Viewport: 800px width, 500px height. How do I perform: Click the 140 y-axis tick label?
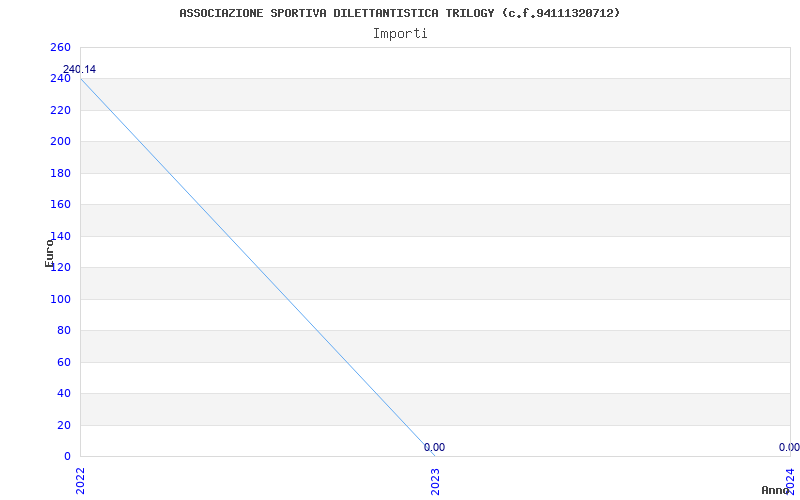point(60,236)
